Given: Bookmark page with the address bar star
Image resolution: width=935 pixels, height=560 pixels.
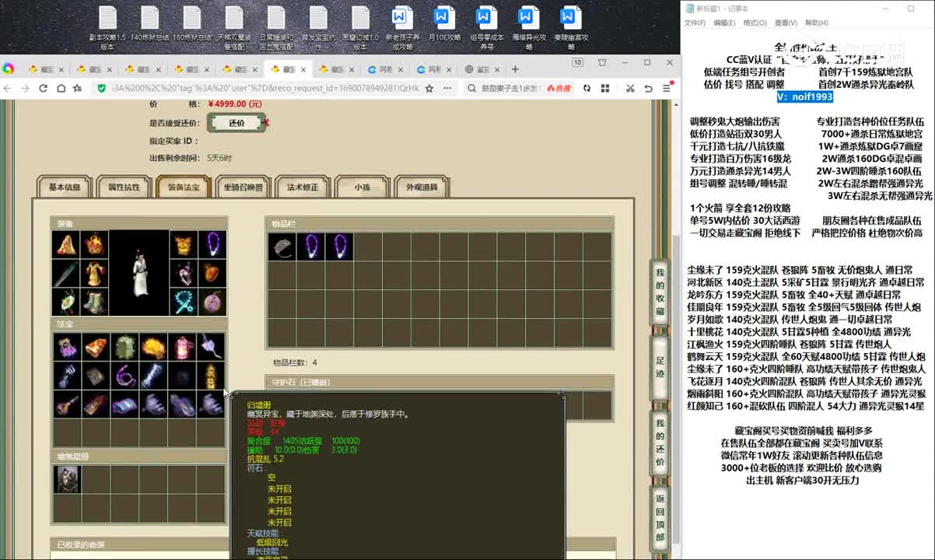Looking at the screenshot, I should coord(429,88).
